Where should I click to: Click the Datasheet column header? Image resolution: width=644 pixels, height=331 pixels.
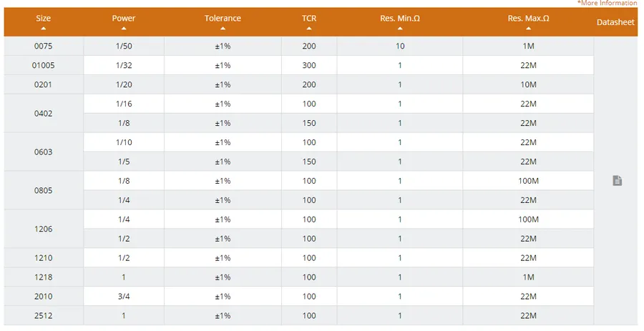click(615, 22)
